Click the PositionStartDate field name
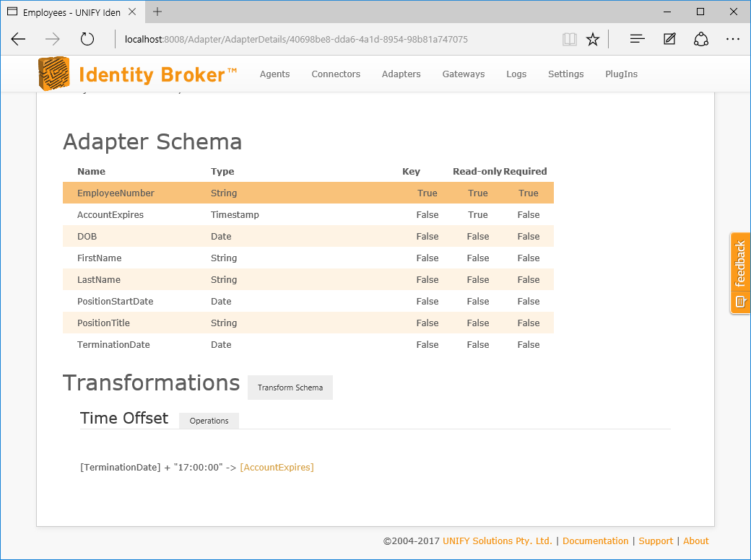 coord(115,302)
